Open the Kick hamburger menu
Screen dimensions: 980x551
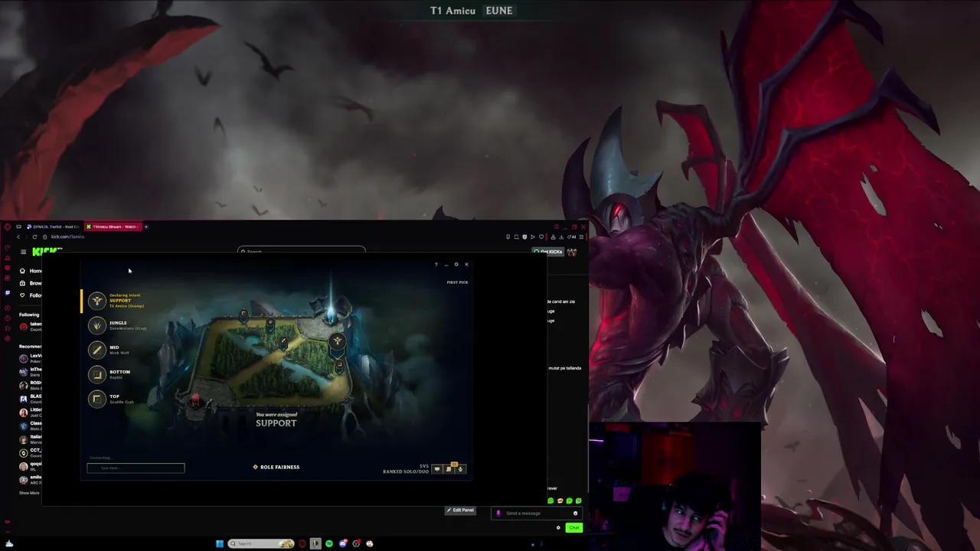pyautogui.click(x=23, y=252)
